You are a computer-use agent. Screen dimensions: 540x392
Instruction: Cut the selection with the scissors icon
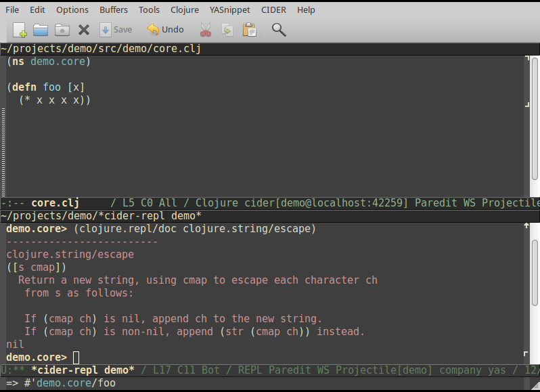[x=206, y=30]
